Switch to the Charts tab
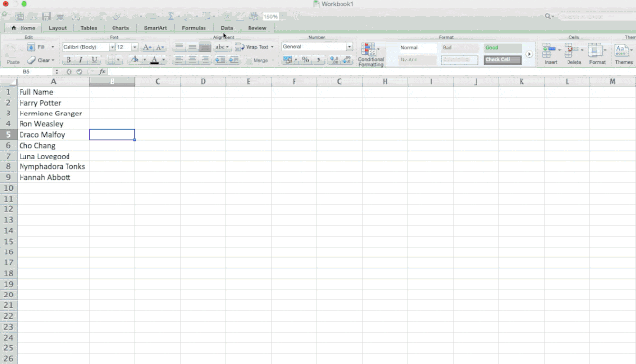This screenshot has height=364, width=636. click(x=120, y=28)
